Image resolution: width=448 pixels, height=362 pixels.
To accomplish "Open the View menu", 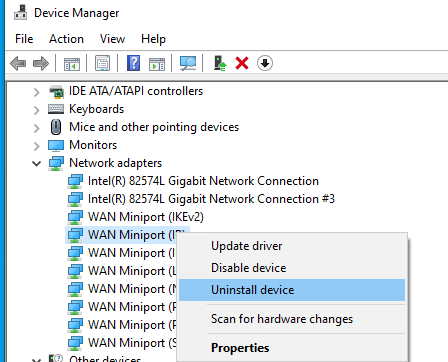I will pyautogui.click(x=112, y=39).
